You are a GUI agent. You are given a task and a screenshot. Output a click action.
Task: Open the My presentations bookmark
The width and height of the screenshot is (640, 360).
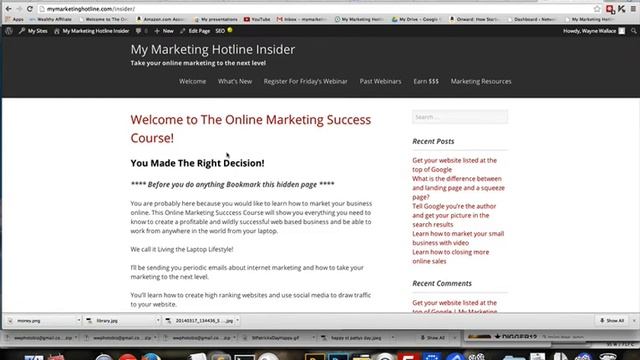[x=216, y=19]
